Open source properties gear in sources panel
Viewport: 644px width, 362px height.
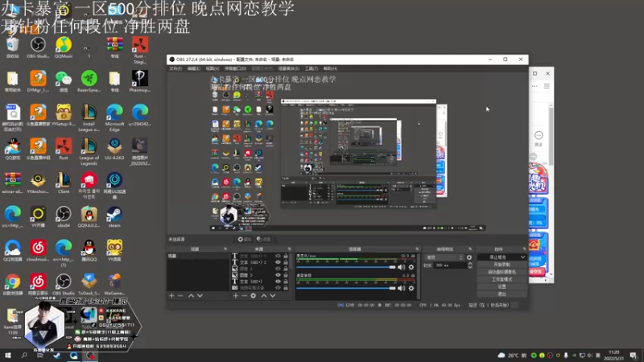point(254,295)
